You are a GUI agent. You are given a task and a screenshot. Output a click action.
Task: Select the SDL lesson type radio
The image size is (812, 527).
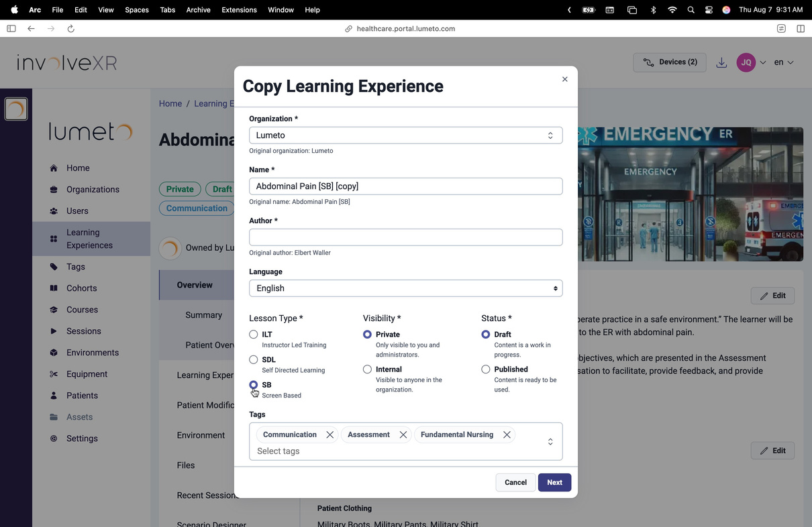(254, 359)
